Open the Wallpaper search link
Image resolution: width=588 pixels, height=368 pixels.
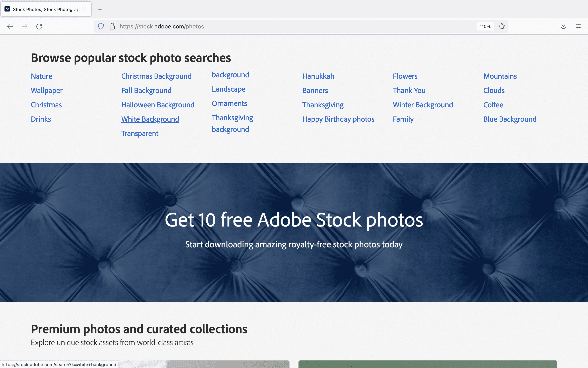[47, 91]
